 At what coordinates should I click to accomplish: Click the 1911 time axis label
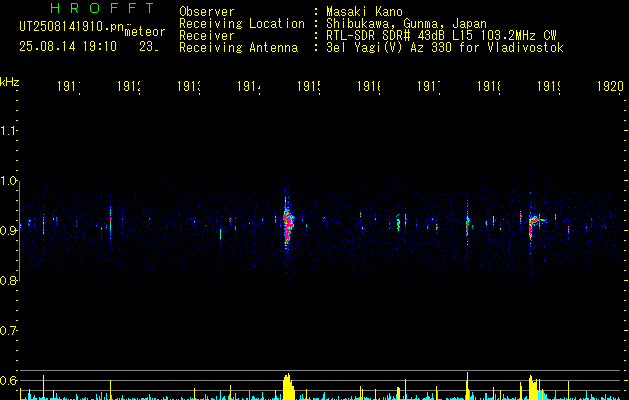tap(68, 86)
